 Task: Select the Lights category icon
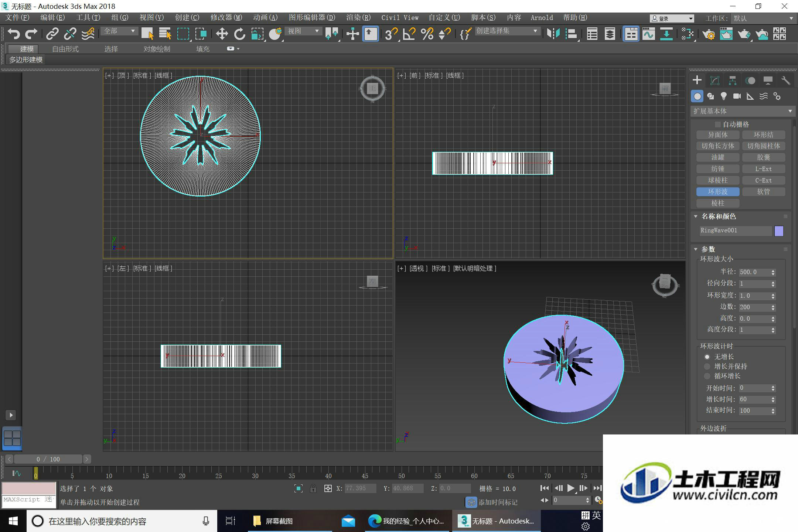coord(723,96)
